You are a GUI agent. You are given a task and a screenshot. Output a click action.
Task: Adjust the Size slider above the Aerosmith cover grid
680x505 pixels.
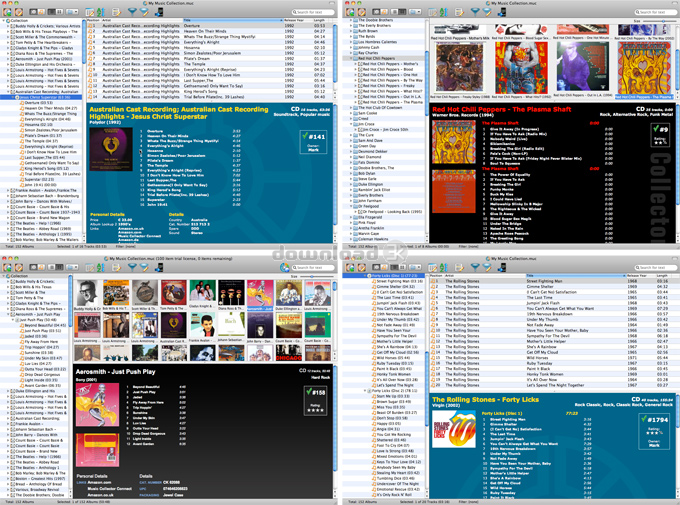[x=311, y=276]
